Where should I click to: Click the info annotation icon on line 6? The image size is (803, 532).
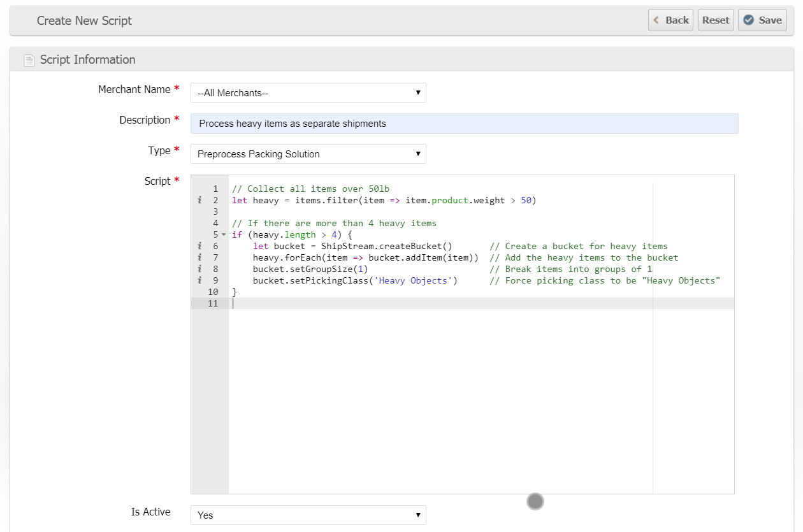tap(199, 246)
